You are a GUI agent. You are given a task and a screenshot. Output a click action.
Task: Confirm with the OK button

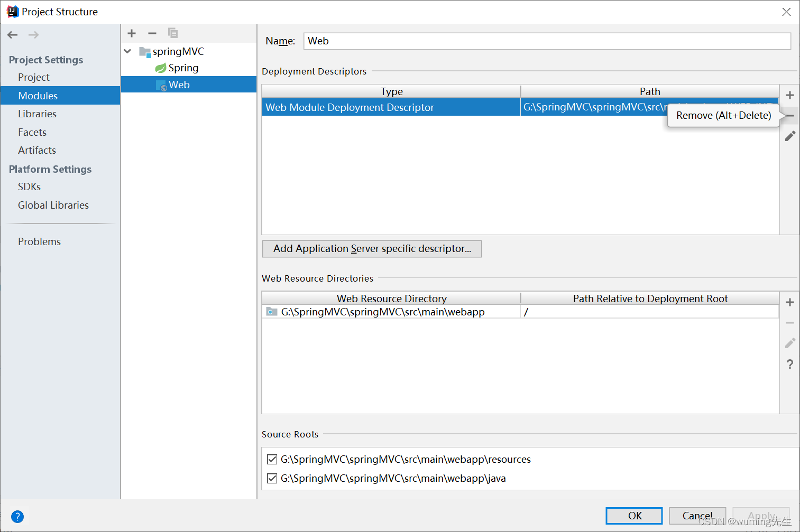pyautogui.click(x=634, y=516)
